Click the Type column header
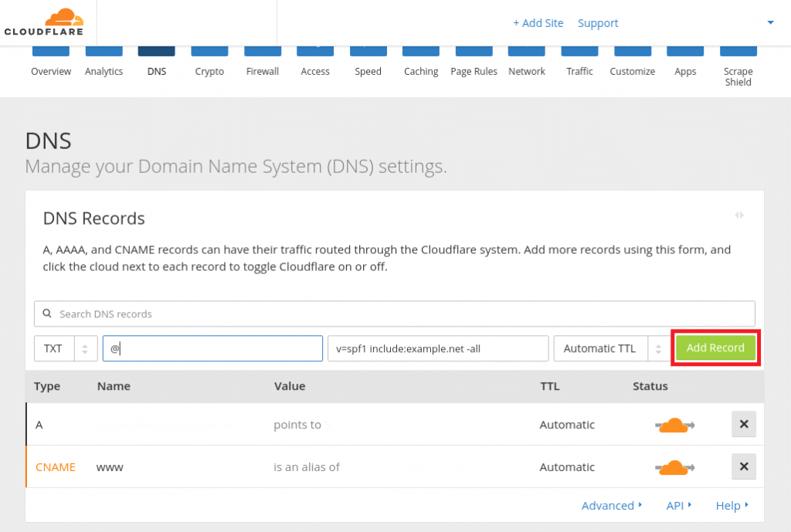Screen dimensions: 791x532 tap(47, 386)
